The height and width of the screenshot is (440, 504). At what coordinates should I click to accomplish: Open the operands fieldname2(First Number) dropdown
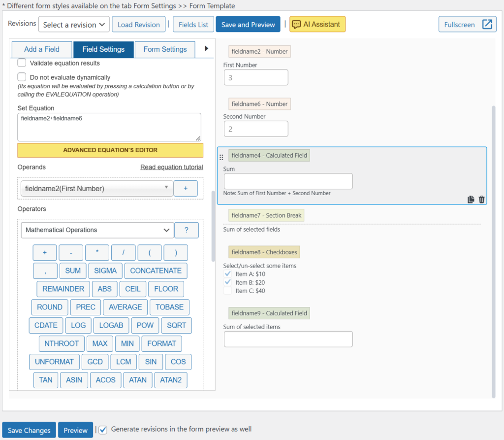point(97,188)
